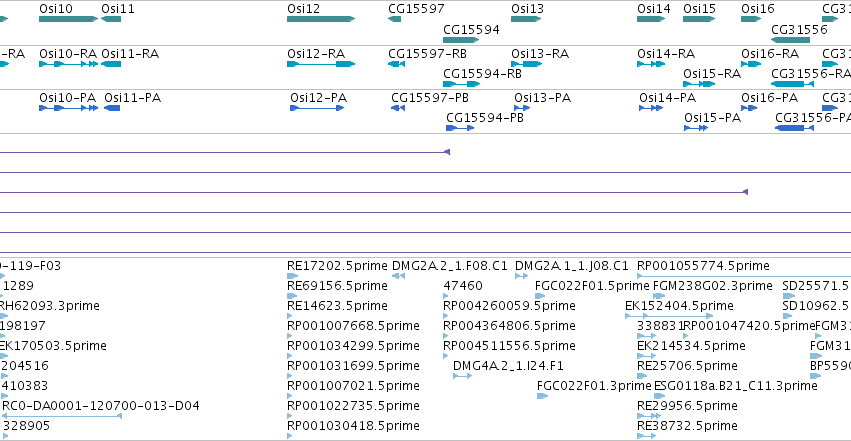Click EST label RP001022735.5prime

click(x=353, y=406)
